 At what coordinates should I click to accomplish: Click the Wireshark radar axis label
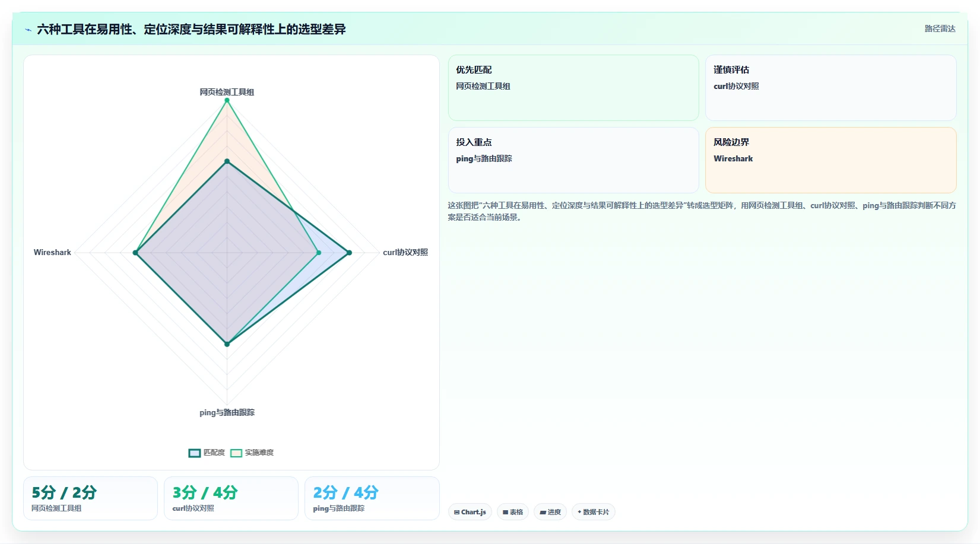(52, 252)
